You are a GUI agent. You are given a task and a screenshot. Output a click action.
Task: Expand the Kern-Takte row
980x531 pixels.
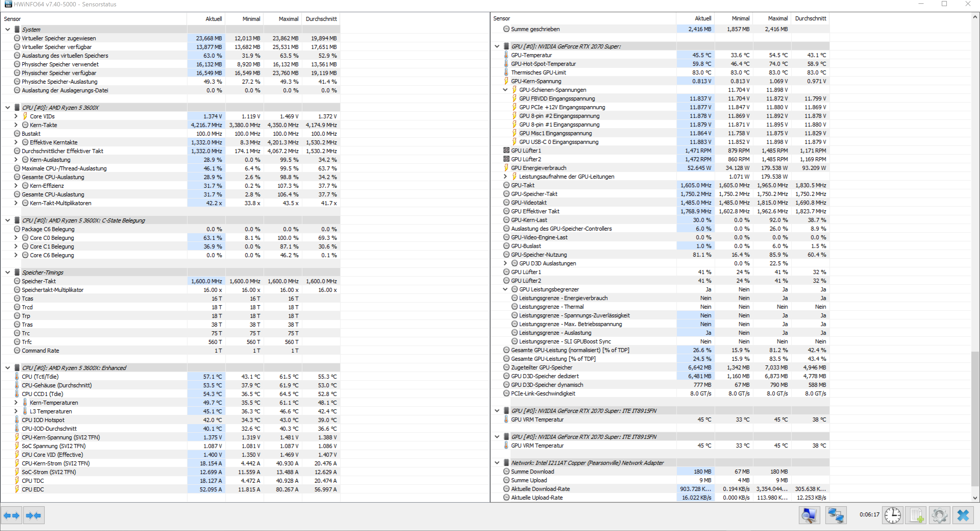16,125
